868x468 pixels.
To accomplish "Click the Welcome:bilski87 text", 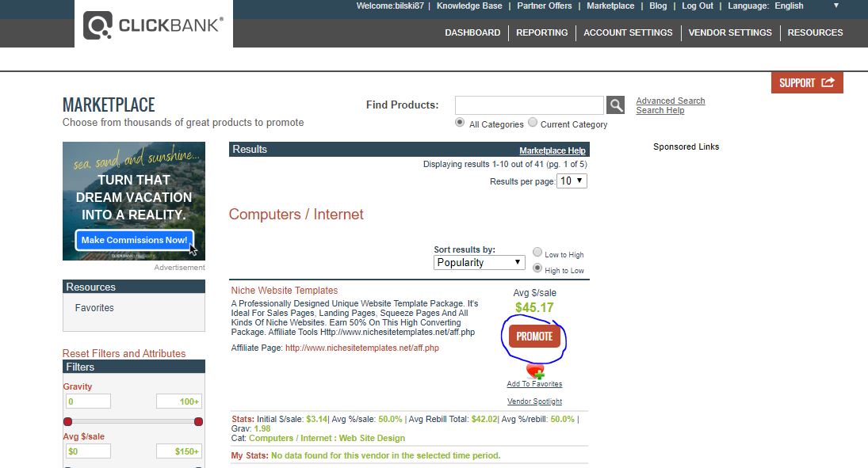I will tap(390, 6).
